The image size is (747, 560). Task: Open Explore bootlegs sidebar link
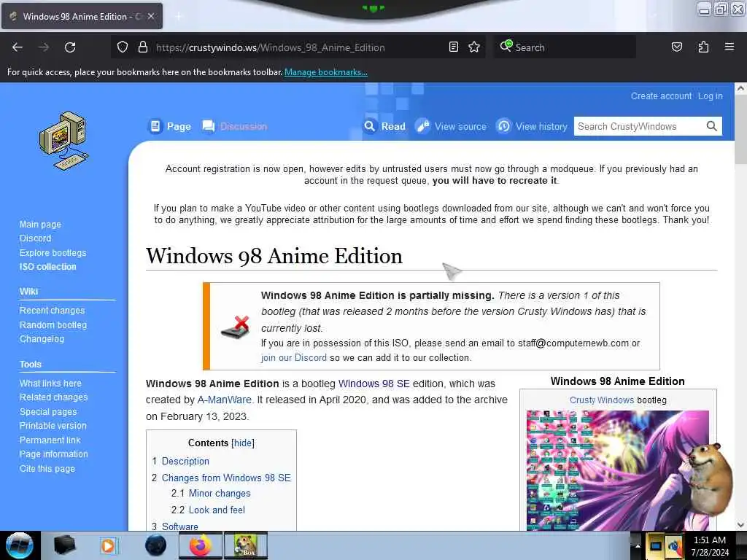pyautogui.click(x=53, y=252)
